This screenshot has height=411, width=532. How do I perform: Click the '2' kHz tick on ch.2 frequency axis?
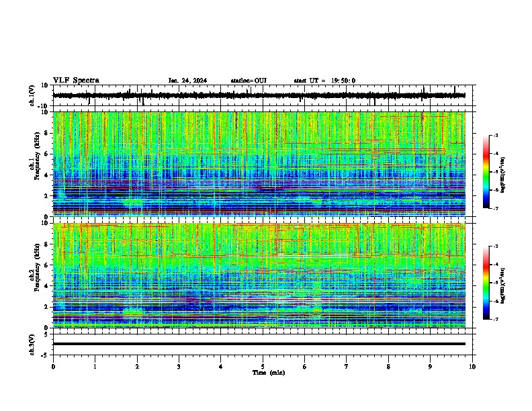click(x=46, y=307)
